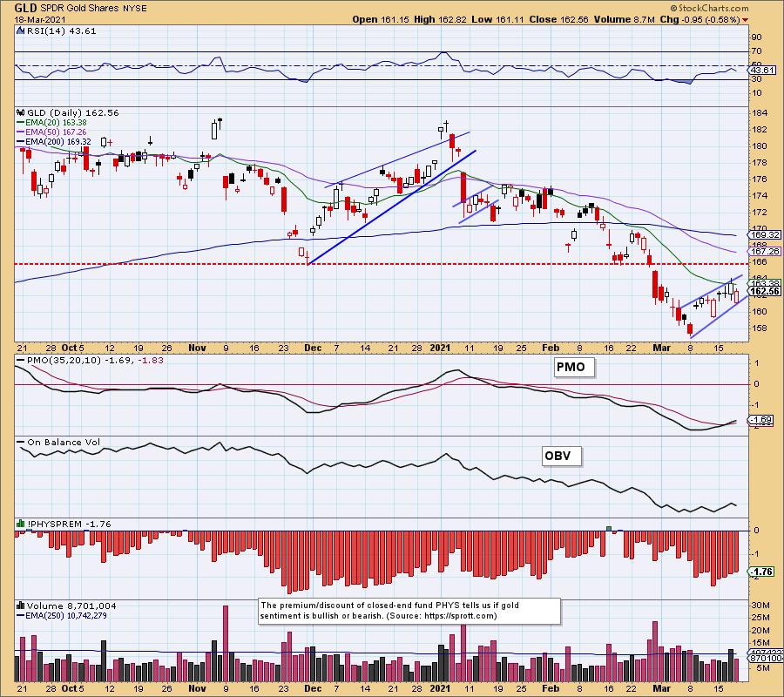Click the purple EMA(50) legend line marker
This screenshot has width=784, height=697.
pos(21,132)
